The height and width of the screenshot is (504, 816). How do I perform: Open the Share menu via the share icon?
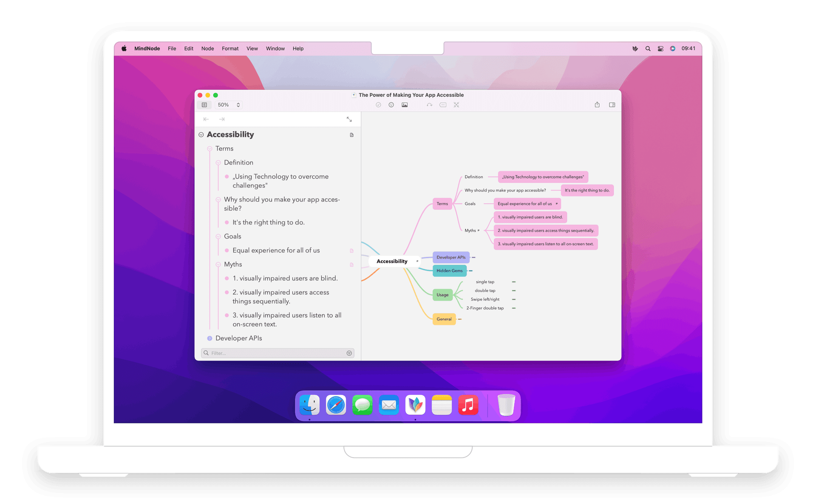click(x=597, y=104)
